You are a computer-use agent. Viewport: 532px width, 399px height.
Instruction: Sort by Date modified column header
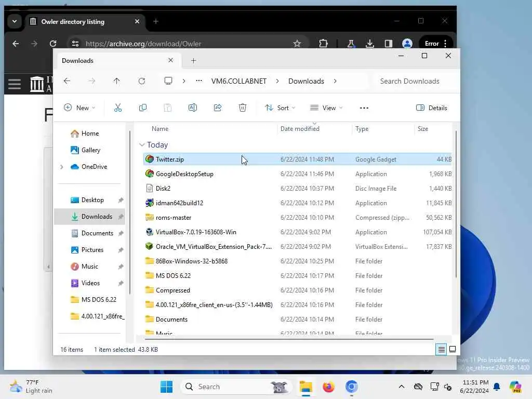pyautogui.click(x=300, y=129)
